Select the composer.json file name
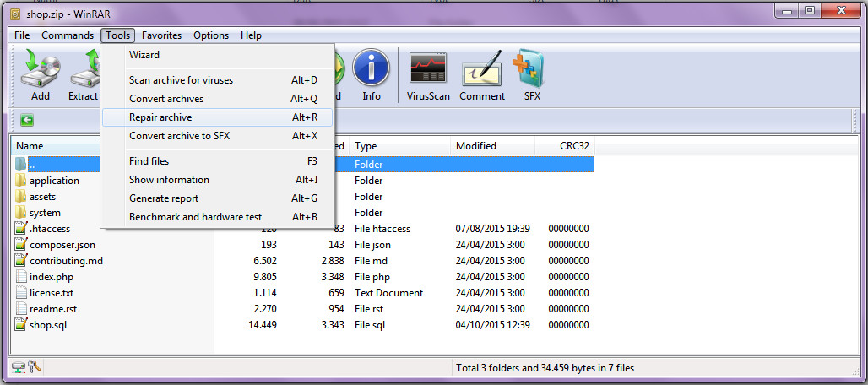The image size is (868, 385). [62, 245]
